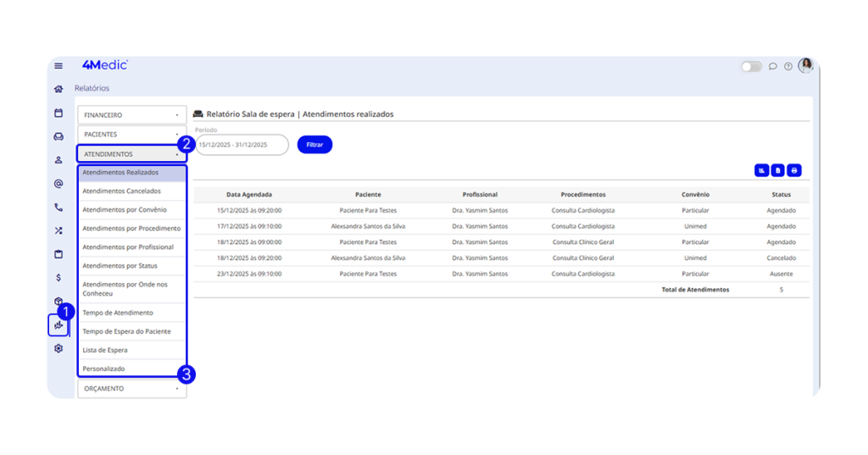Viewport: 868px width, 455px height.
Task: Open the reports chart icon in sidebar
Action: (x=58, y=325)
